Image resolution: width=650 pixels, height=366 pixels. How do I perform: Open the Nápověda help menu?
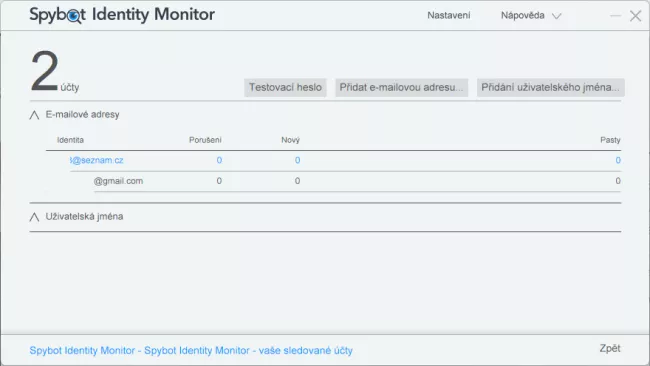(522, 16)
